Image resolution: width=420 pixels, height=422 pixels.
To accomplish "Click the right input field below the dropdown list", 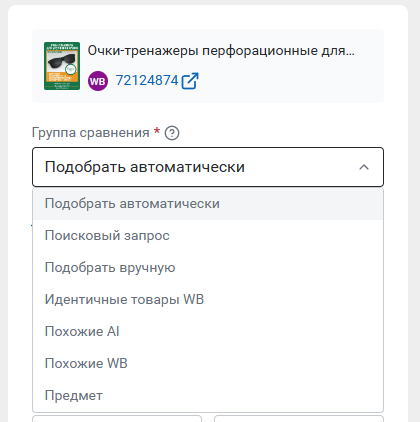I will point(299,419).
